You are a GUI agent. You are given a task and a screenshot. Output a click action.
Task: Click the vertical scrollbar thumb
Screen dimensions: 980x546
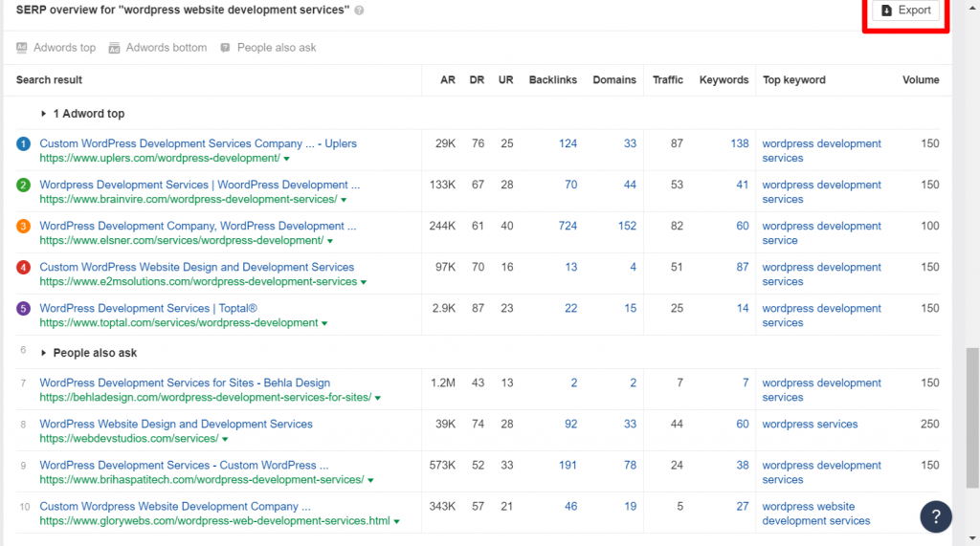(972, 418)
